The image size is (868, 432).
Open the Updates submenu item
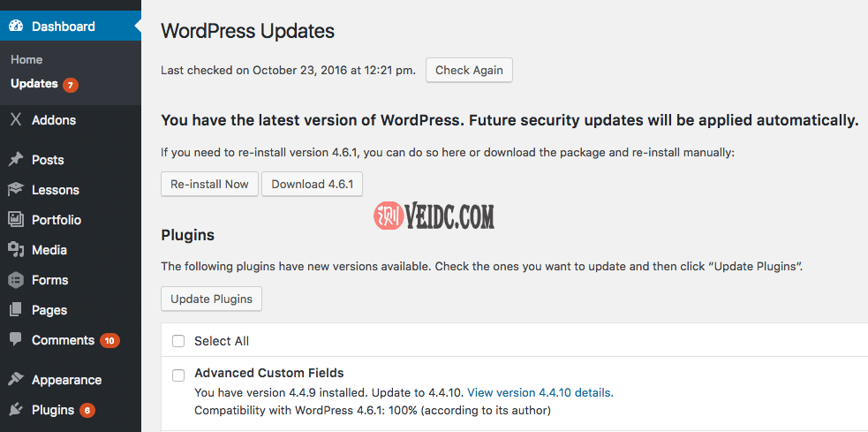34,84
